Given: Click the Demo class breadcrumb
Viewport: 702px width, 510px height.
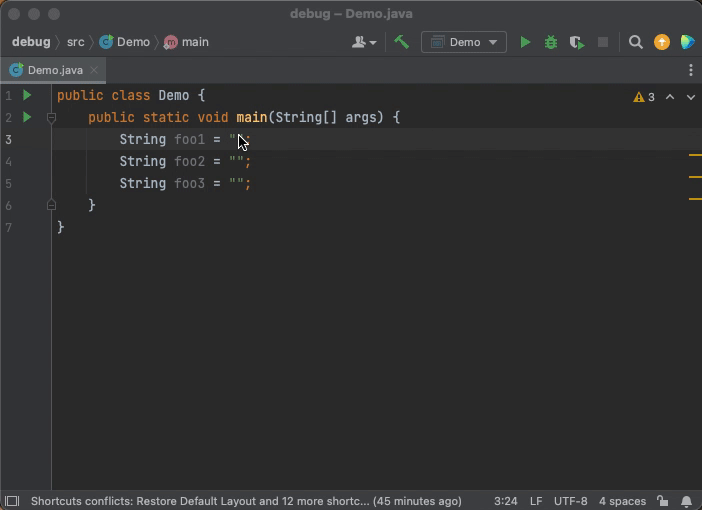Looking at the screenshot, I should pyautogui.click(x=124, y=42).
